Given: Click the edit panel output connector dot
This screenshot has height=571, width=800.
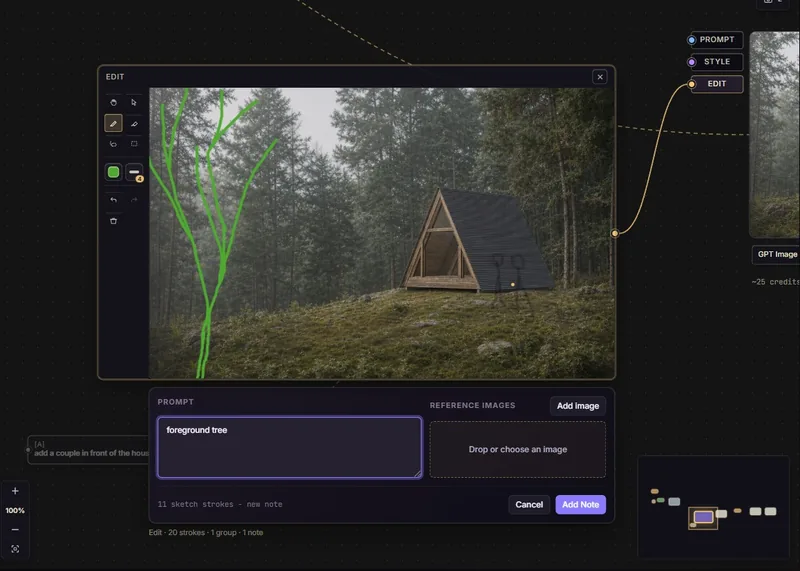Looking at the screenshot, I should (615, 233).
